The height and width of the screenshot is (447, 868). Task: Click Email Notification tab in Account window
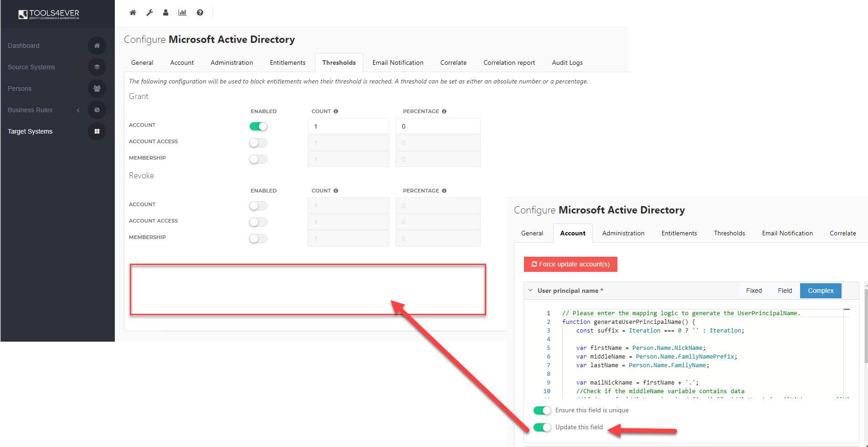pyautogui.click(x=787, y=233)
